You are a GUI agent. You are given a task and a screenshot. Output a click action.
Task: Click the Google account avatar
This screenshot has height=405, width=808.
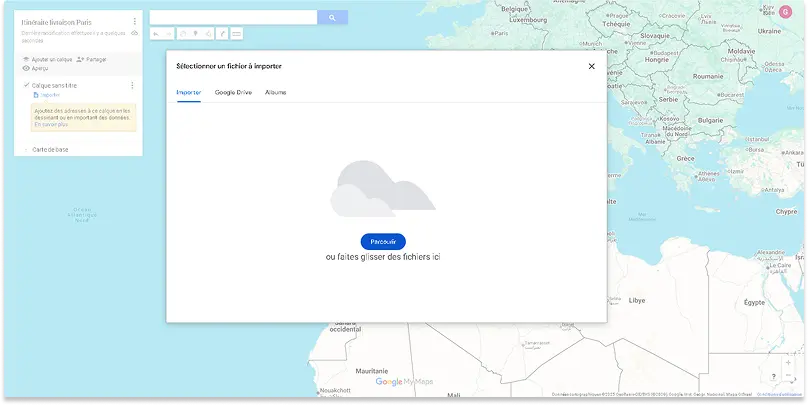point(785,12)
